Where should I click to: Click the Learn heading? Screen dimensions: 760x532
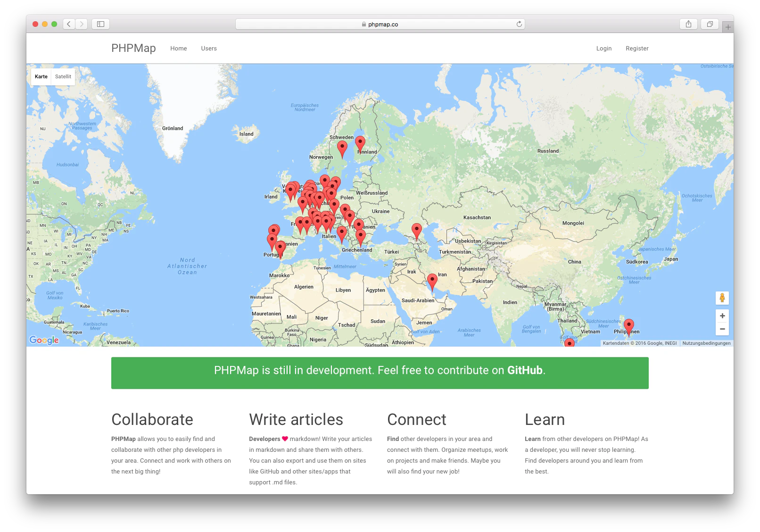(x=545, y=419)
